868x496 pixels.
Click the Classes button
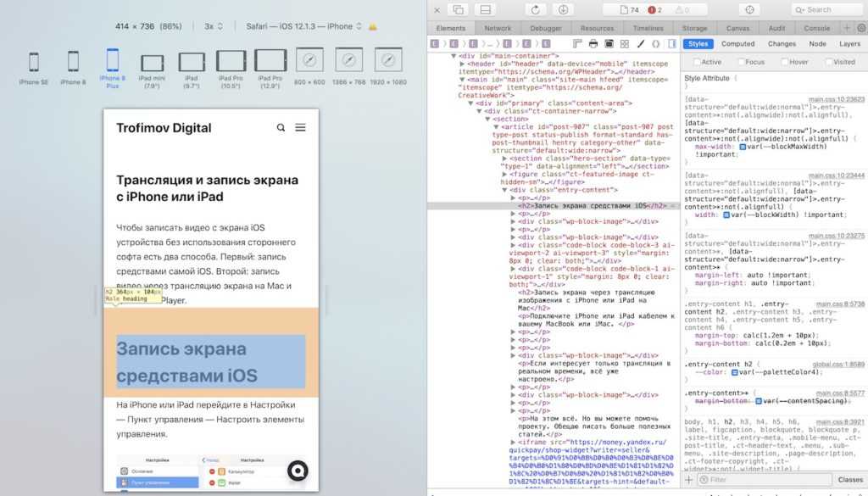[849, 480]
